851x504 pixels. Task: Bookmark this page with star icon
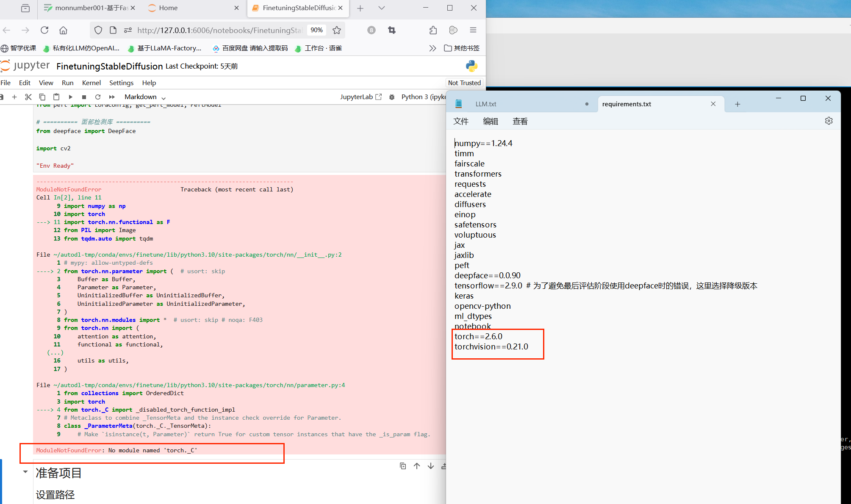(337, 30)
